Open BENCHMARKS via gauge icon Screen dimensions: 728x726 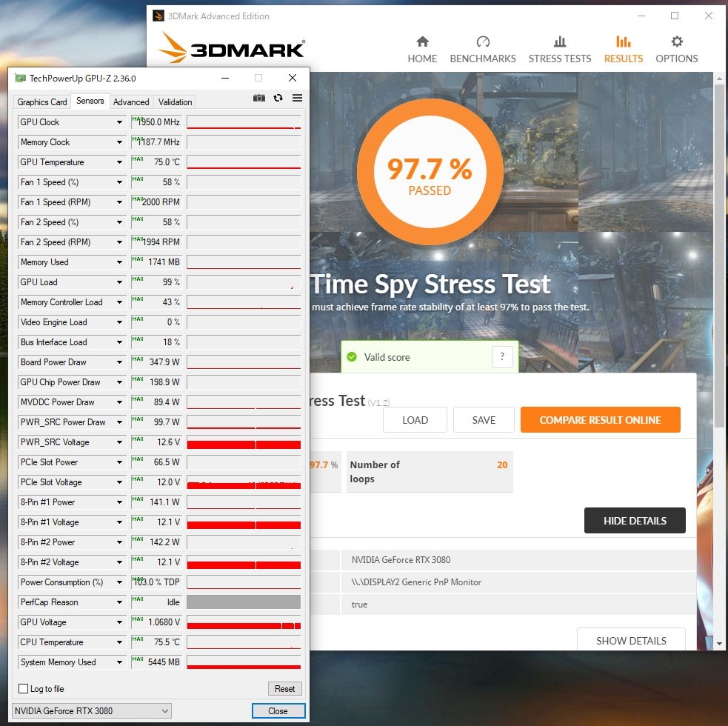[483, 41]
